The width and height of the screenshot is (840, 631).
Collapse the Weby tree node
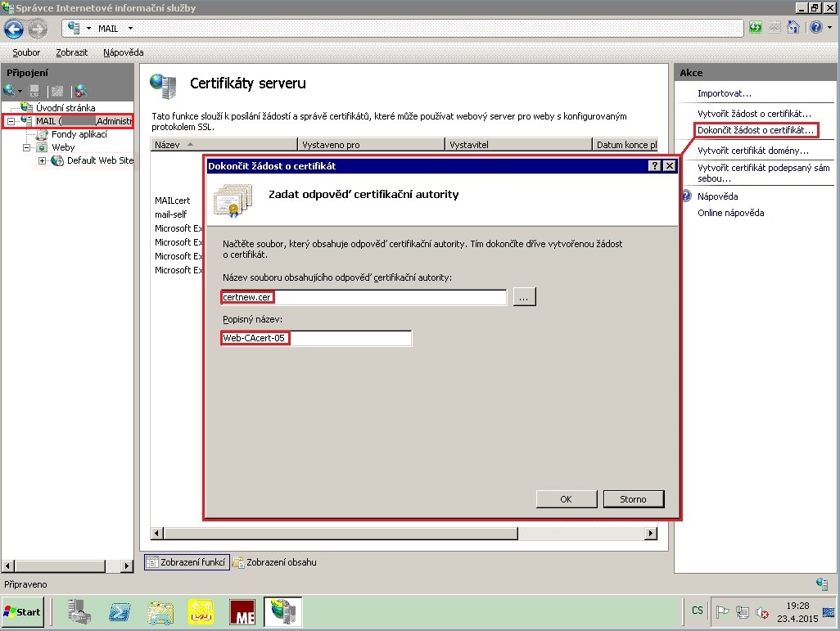click(27, 147)
